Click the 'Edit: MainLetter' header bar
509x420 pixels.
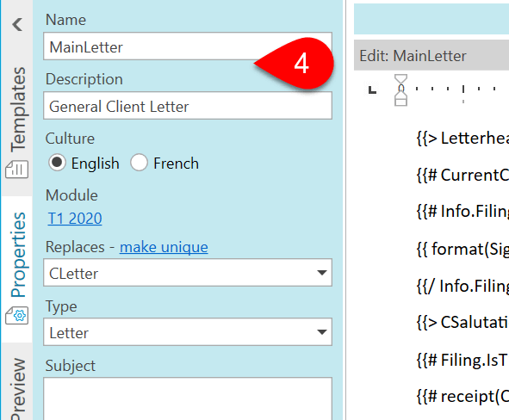(x=431, y=55)
